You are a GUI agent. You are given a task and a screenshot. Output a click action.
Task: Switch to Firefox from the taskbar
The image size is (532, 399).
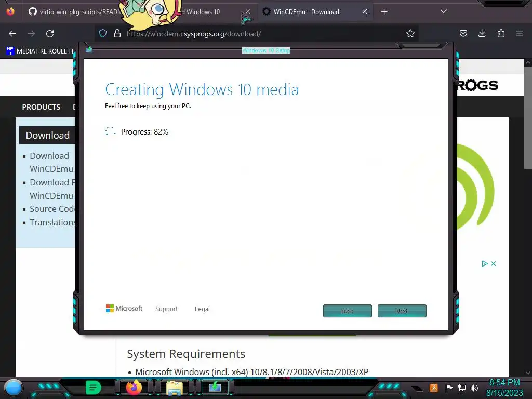[134, 388]
